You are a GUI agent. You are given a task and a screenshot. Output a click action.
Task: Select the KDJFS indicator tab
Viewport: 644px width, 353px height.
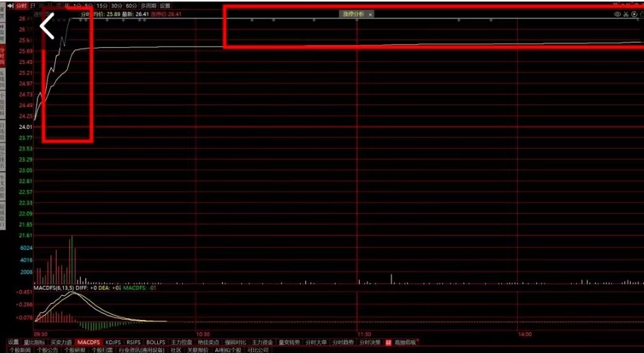coord(113,342)
